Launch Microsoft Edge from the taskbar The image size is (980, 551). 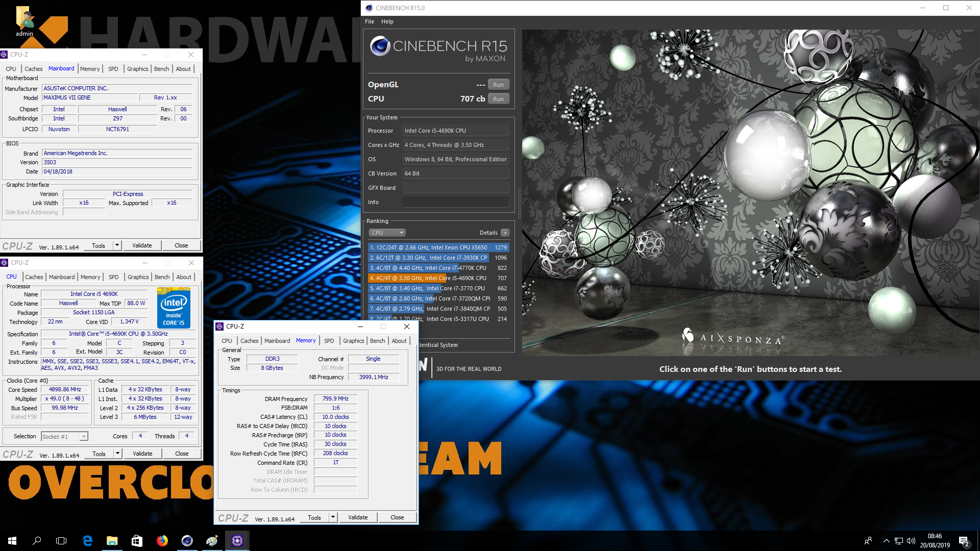point(87,541)
